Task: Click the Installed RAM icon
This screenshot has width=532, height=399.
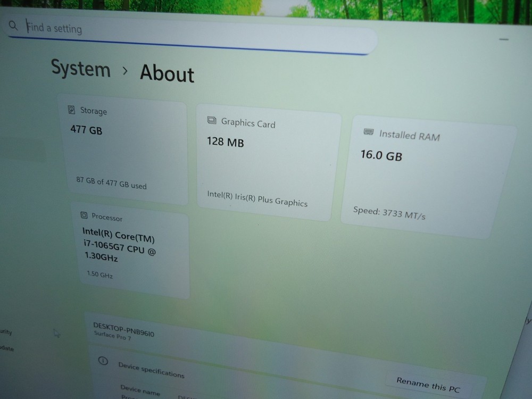Action: (368, 131)
